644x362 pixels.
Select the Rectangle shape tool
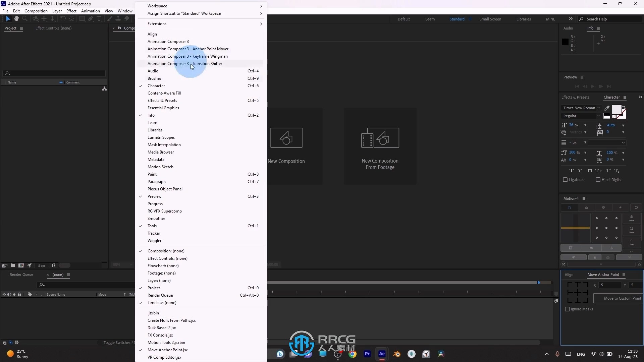click(x=82, y=19)
